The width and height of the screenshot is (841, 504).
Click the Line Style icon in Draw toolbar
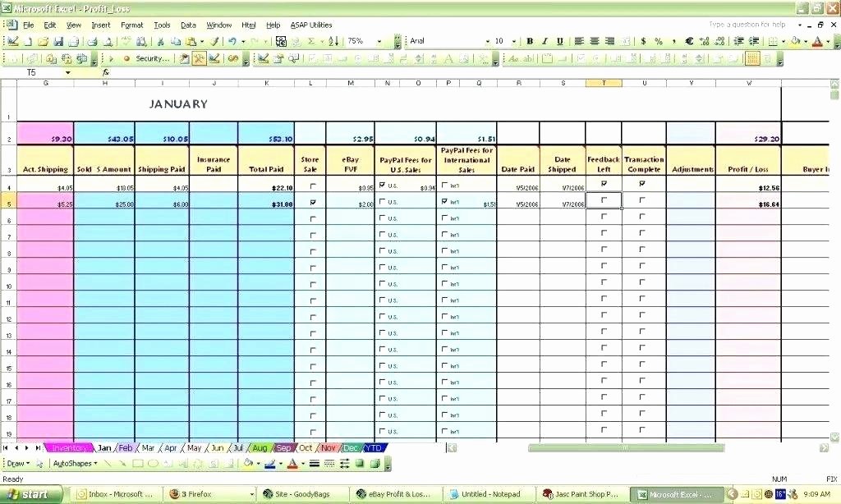(315, 464)
